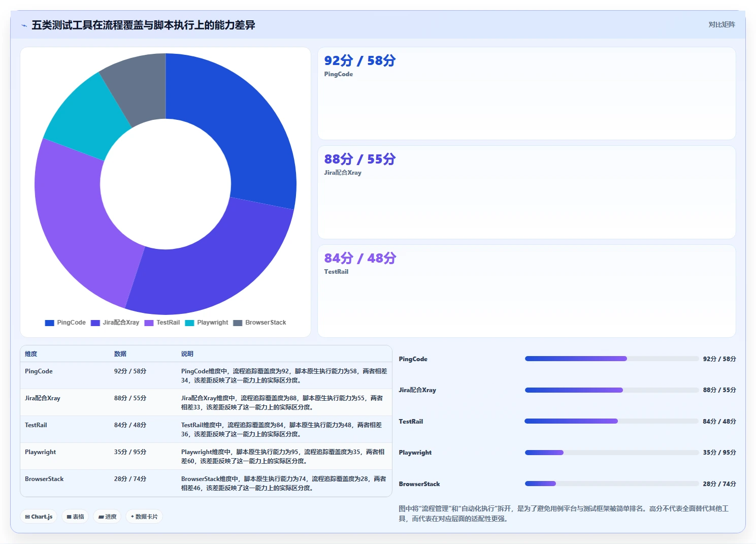
Task: Click the PingCode legend label
Action: pos(71,323)
